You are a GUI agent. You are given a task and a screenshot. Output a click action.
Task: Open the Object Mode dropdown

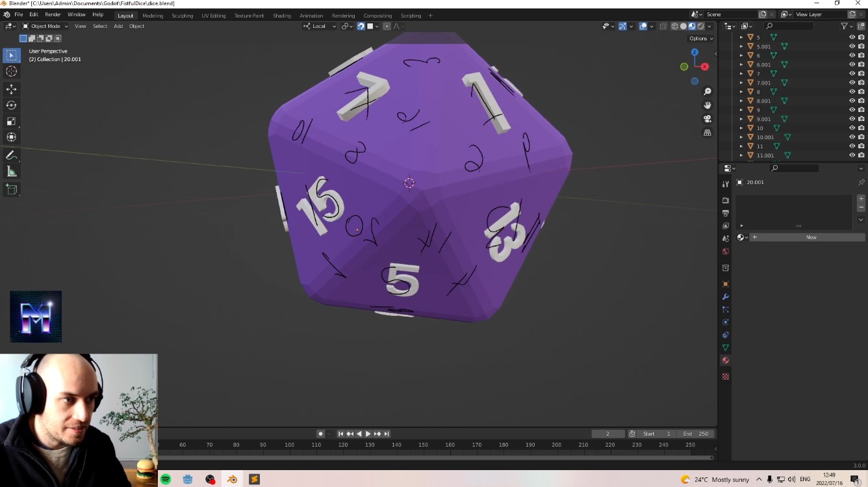point(45,26)
